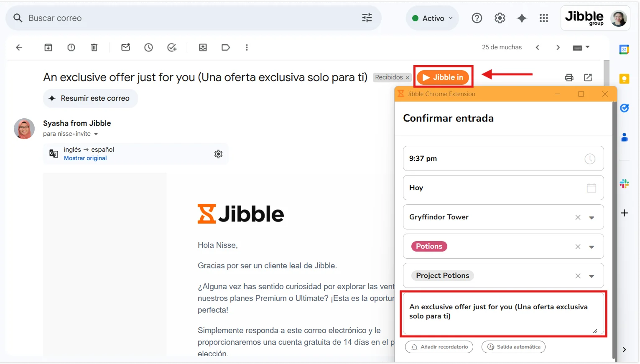
Task: Click the Syasha from Jibble sender name
Action: pos(77,123)
